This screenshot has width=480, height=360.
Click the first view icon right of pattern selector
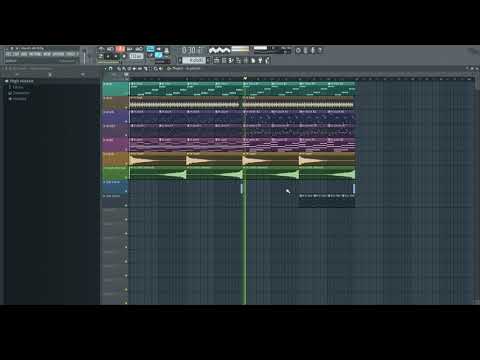coord(216,60)
